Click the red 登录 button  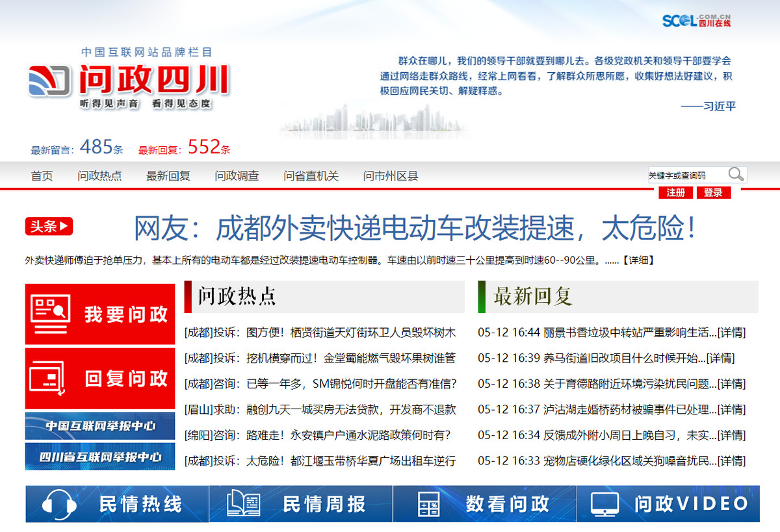tap(714, 193)
